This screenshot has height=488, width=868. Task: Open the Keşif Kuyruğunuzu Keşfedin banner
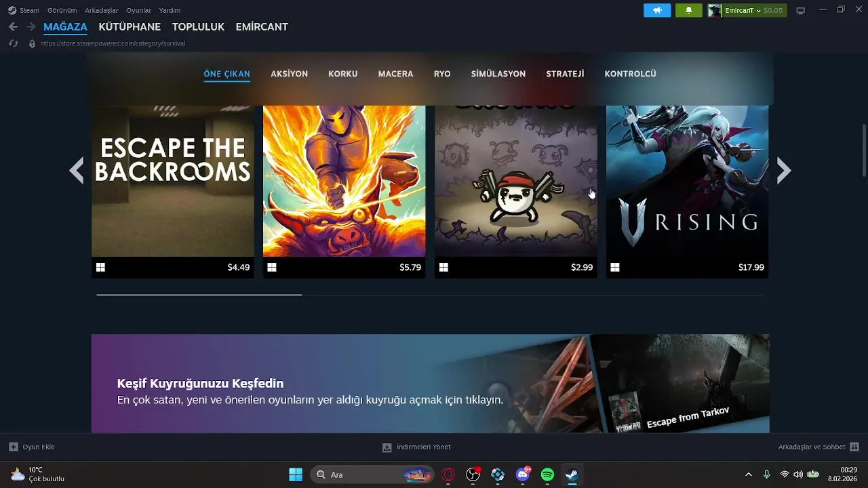tap(431, 384)
